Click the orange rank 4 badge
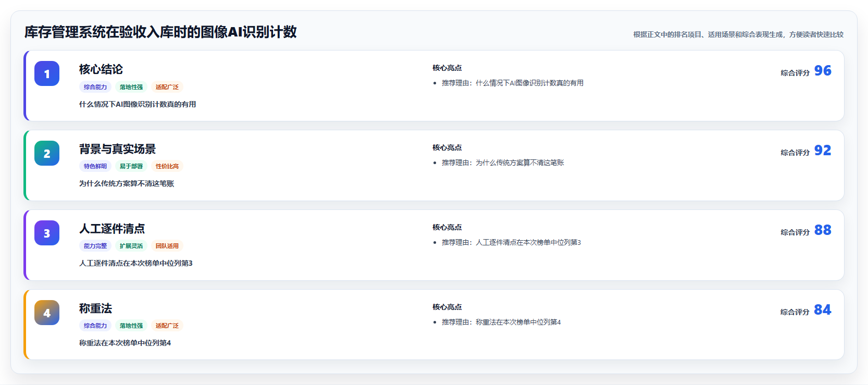The width and height of the screenshot is (868, 385). click(47, 313)
